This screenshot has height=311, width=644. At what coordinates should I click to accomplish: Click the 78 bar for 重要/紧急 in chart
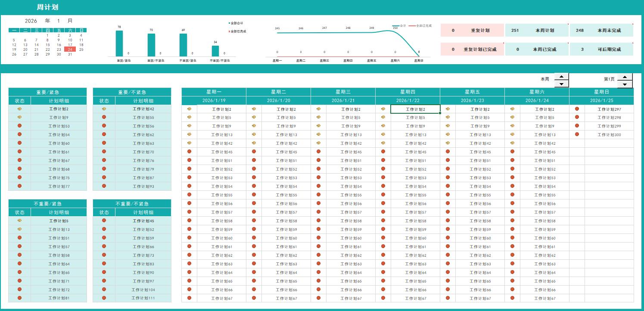[x=119, y=43]
